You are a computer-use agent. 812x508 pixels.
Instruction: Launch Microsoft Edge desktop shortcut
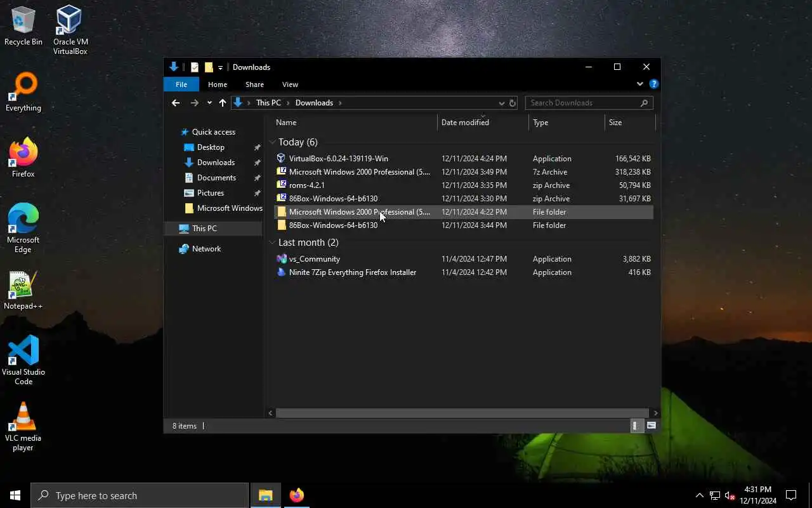23,229
